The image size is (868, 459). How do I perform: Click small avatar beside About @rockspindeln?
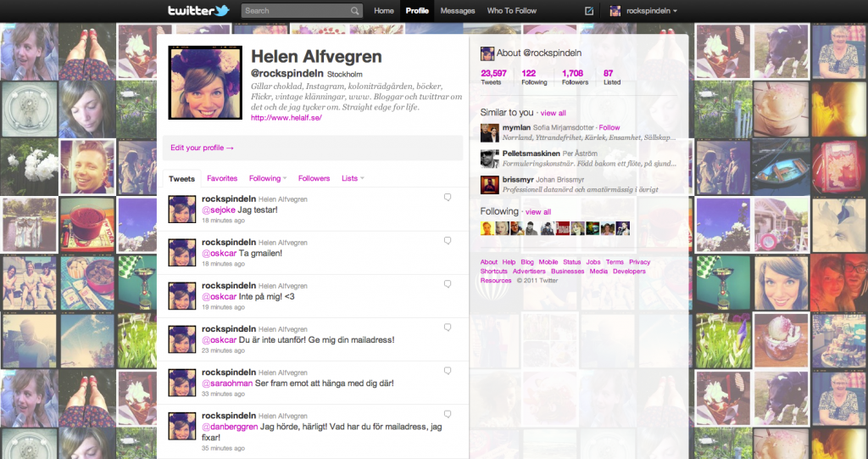coord(487,53)
